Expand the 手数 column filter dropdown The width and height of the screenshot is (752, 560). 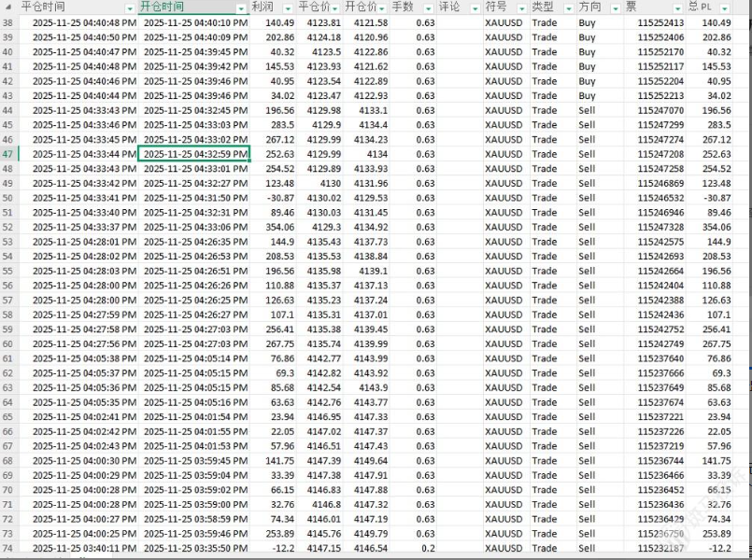tap(428, 7)
